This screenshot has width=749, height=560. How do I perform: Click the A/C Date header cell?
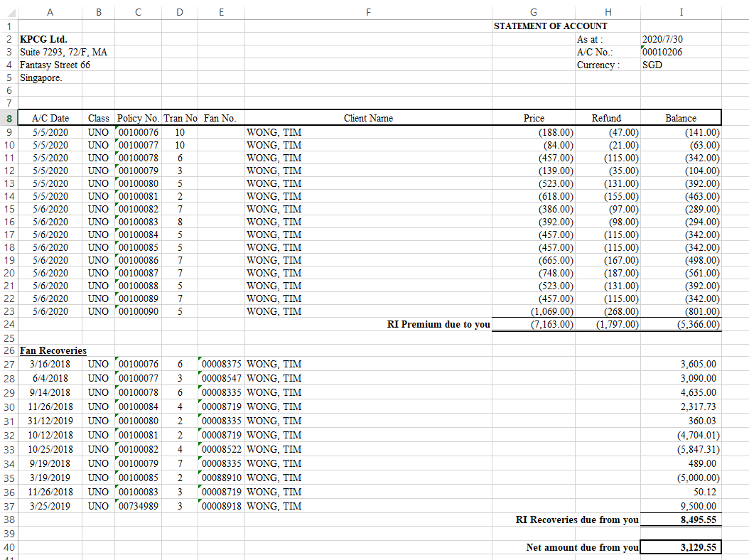tap(50, 118)
